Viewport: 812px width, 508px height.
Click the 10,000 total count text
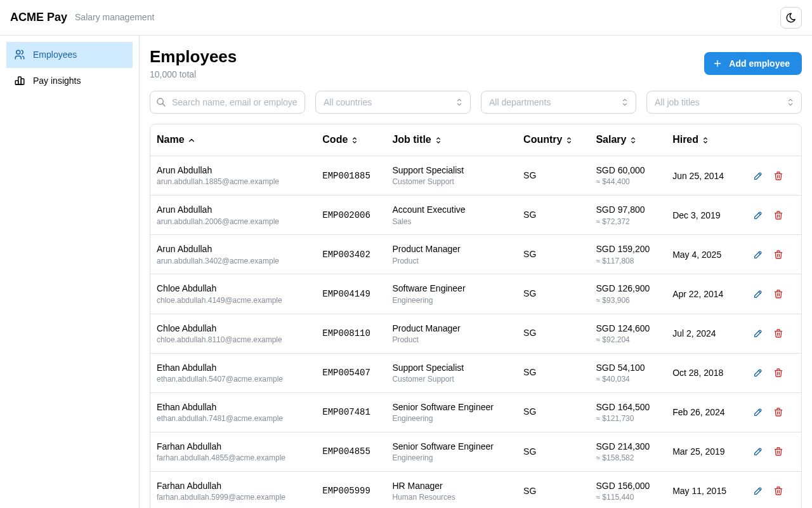click(173, 74)
